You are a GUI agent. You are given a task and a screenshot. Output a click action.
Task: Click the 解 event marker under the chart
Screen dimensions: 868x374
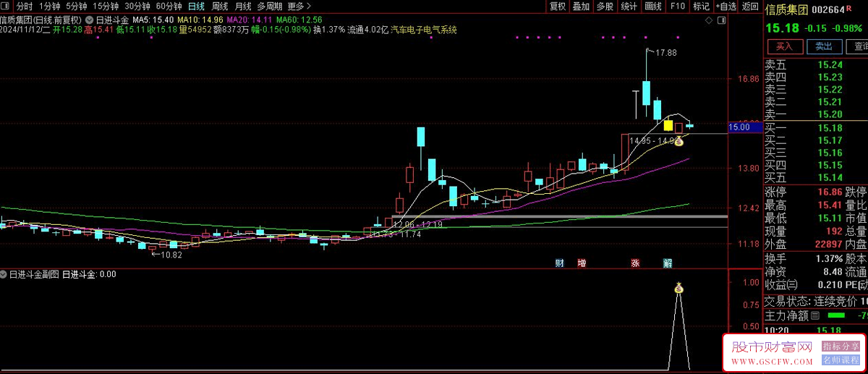click(668, 263)
